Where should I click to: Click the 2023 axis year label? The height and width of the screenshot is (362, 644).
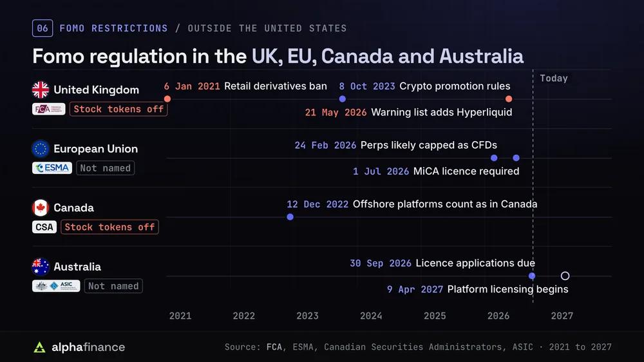(308, 316)
